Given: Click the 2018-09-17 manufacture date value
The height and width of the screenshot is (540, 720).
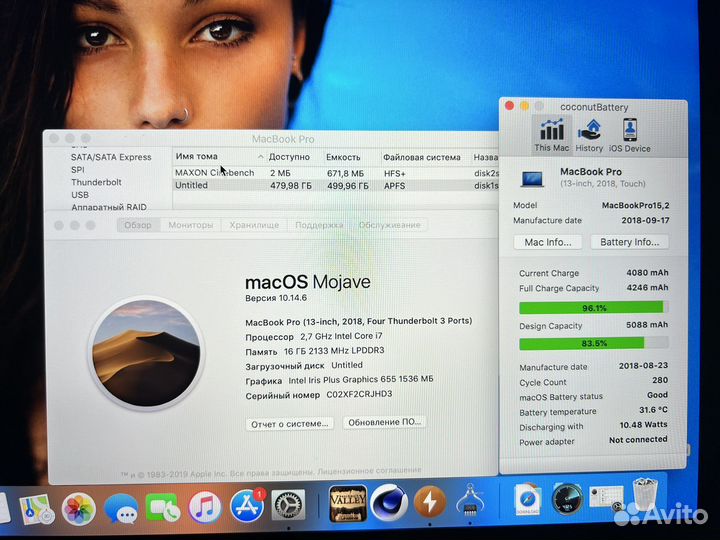Looking at the screenshot, I should point(645,220).
